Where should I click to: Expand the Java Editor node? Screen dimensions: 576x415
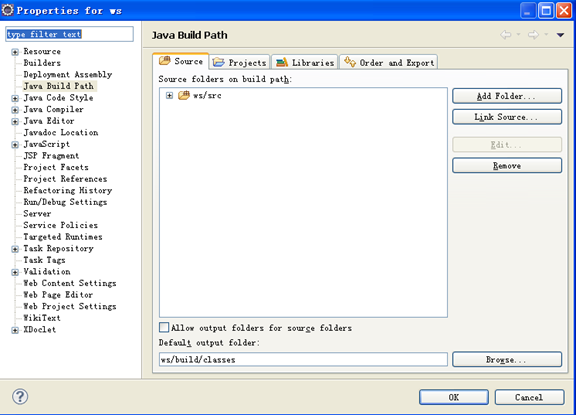coord(15,122)
